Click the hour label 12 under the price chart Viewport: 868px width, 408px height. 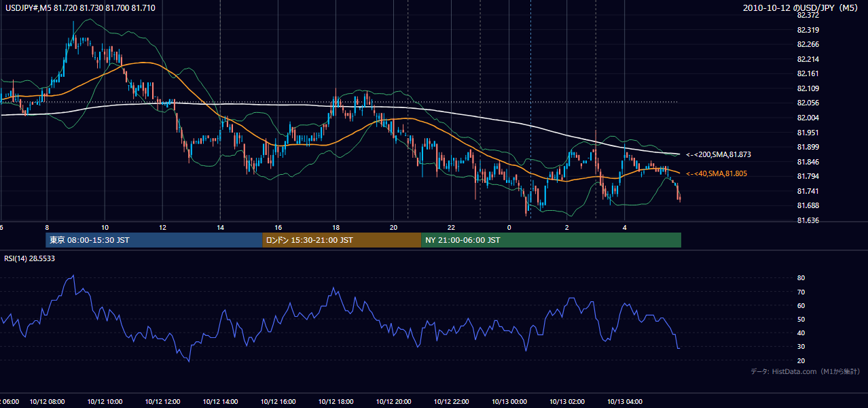coord(162,227)
